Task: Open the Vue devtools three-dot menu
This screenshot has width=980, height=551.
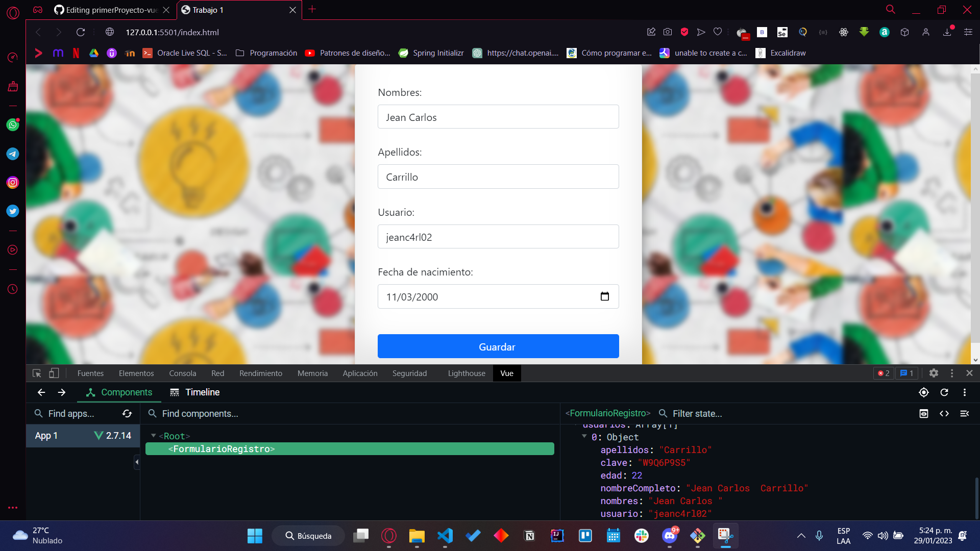Action: click(965, 392)
